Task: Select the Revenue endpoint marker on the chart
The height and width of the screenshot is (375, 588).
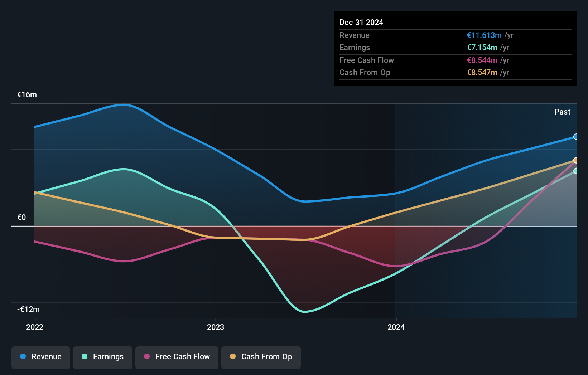Action: [576, 137]
